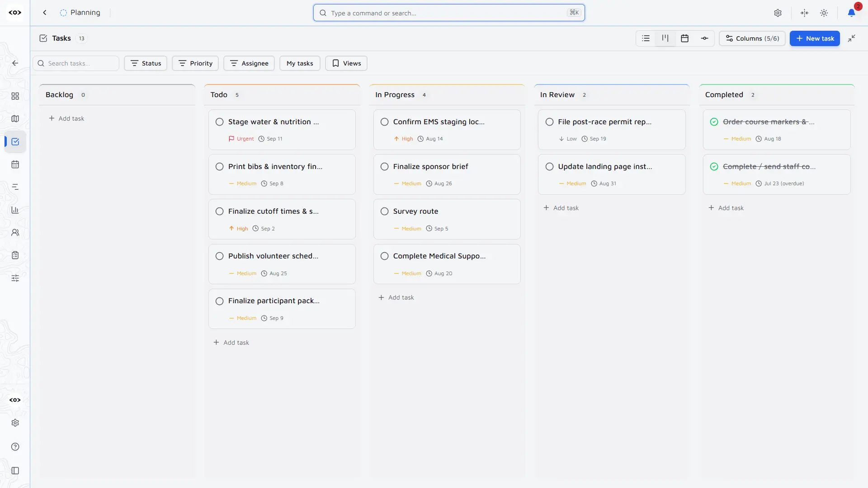Filter by My tasks

300,63
